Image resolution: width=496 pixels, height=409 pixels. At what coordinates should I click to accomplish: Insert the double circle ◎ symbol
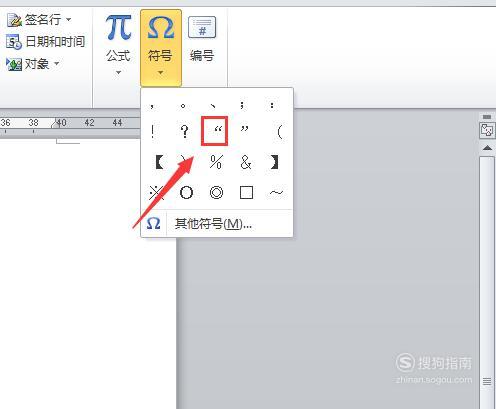coord(216,193)
